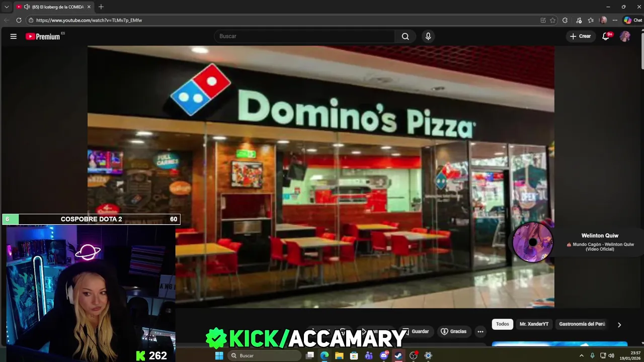Close the YouTube browser tab
This screenshot has height=362, width=644.
coord(89,7)
